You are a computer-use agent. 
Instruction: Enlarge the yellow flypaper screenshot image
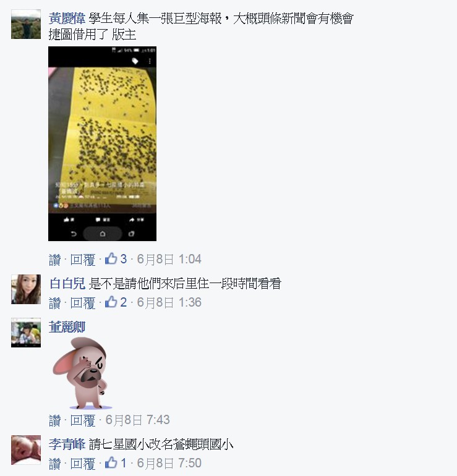[102, 143]
